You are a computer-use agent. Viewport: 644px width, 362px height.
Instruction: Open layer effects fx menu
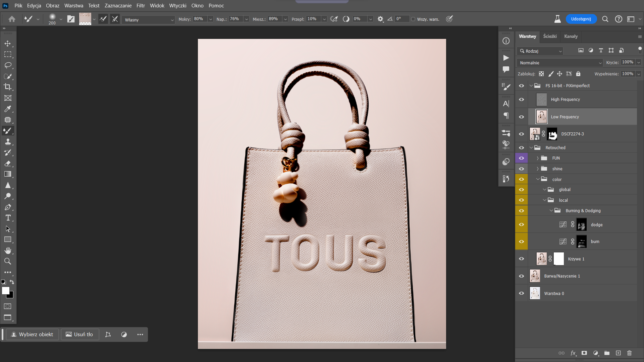coord(573,353)
